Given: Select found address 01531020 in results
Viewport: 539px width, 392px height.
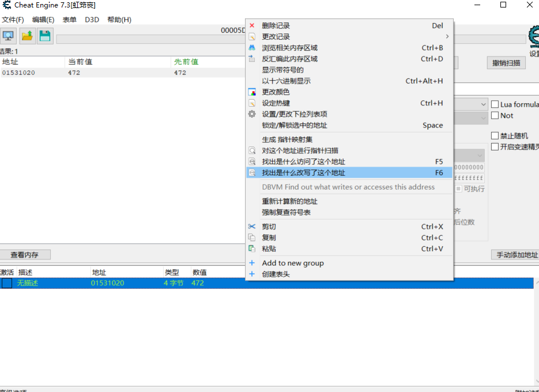Looking at the screenshot, I should [18, 73].
